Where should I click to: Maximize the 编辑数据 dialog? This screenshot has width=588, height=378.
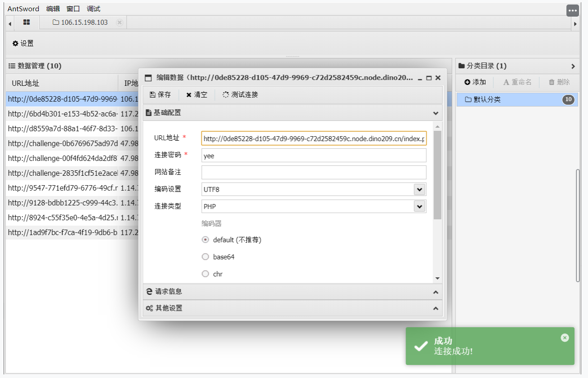tap(429, 78)
